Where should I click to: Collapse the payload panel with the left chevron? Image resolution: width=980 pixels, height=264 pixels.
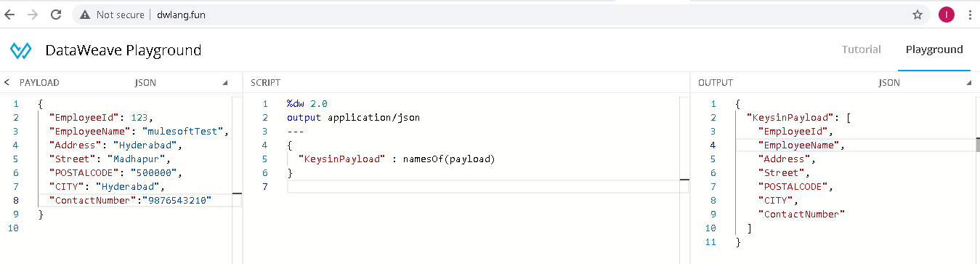tap(7, 83)
